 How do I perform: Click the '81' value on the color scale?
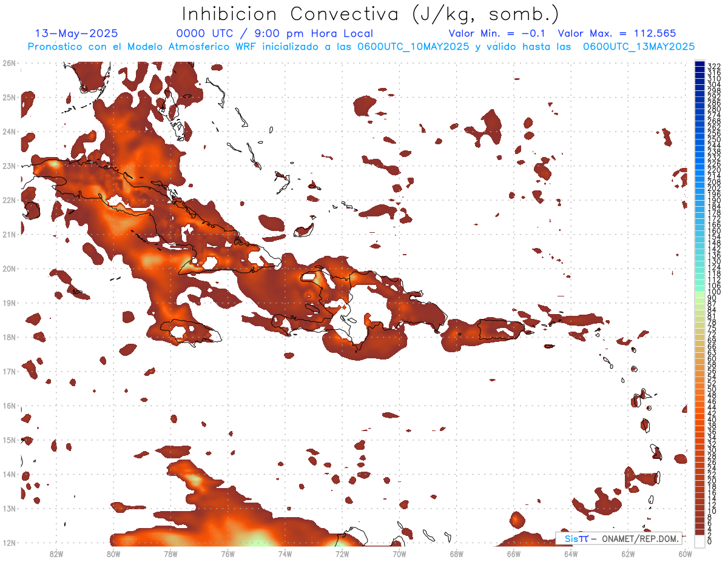coord(712,316)
